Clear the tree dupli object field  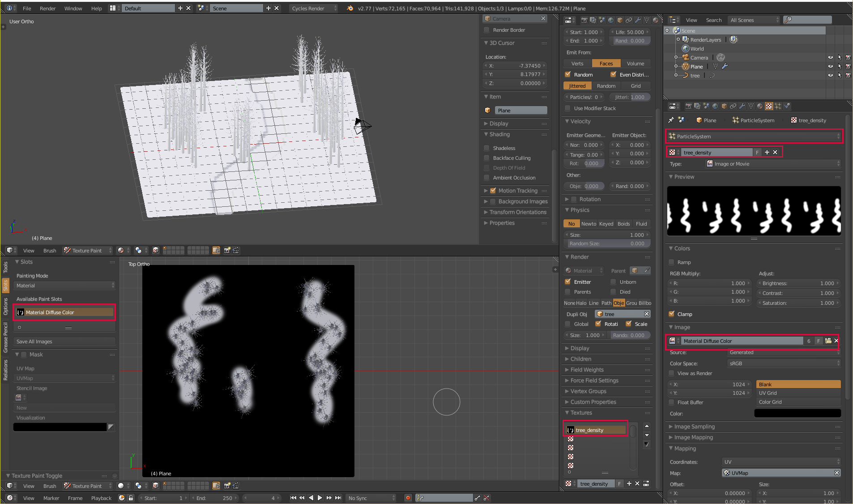pyautogui.click(x=647, y=314)
